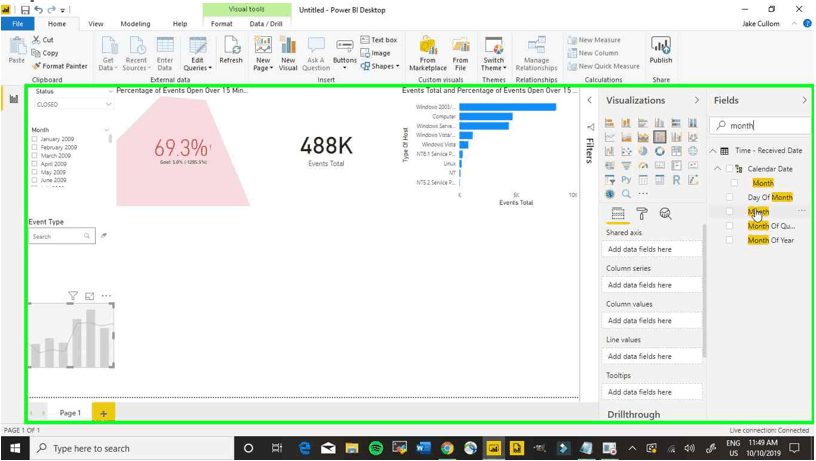Click the Fields well icon tab

click(x=618, y=213)
